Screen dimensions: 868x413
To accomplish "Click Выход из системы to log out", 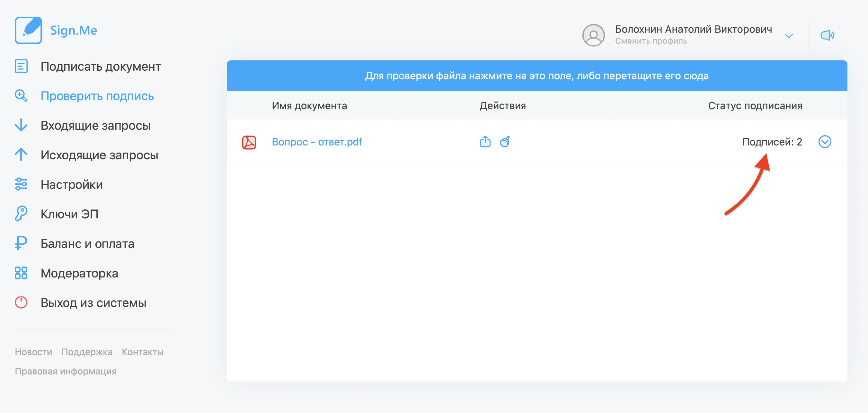I will 93,303.
